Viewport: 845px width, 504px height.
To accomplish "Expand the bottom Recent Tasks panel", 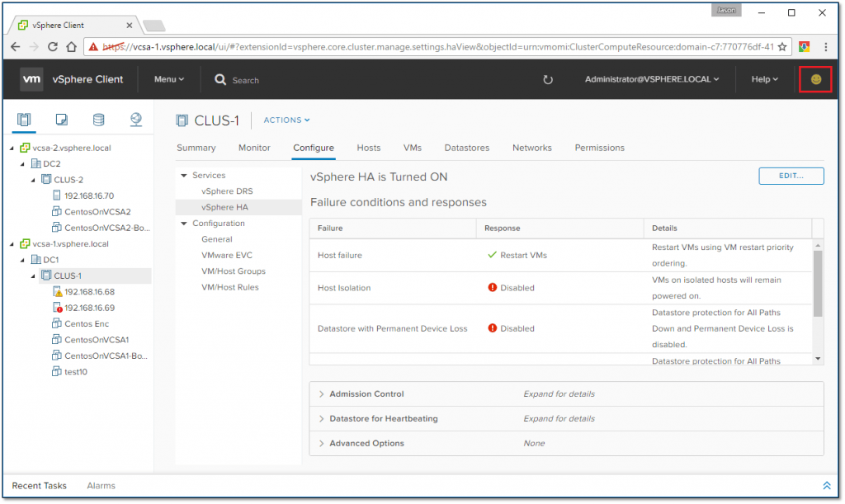I will (x=826, y=486).
